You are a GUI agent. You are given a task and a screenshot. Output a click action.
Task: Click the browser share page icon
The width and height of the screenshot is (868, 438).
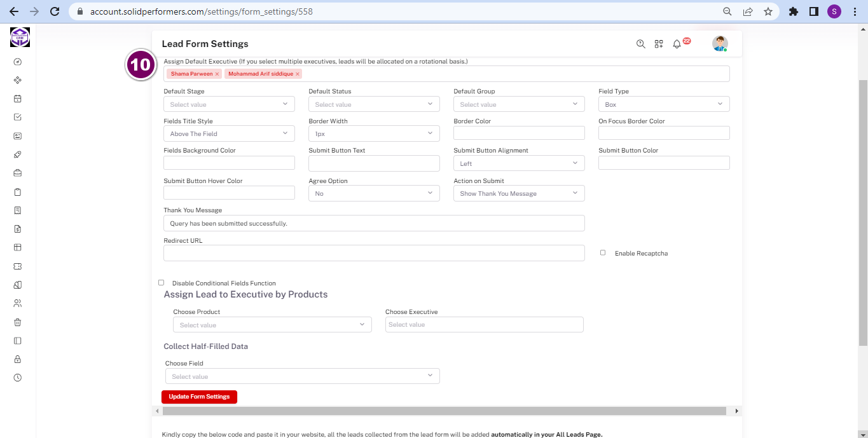pos(748,11)
